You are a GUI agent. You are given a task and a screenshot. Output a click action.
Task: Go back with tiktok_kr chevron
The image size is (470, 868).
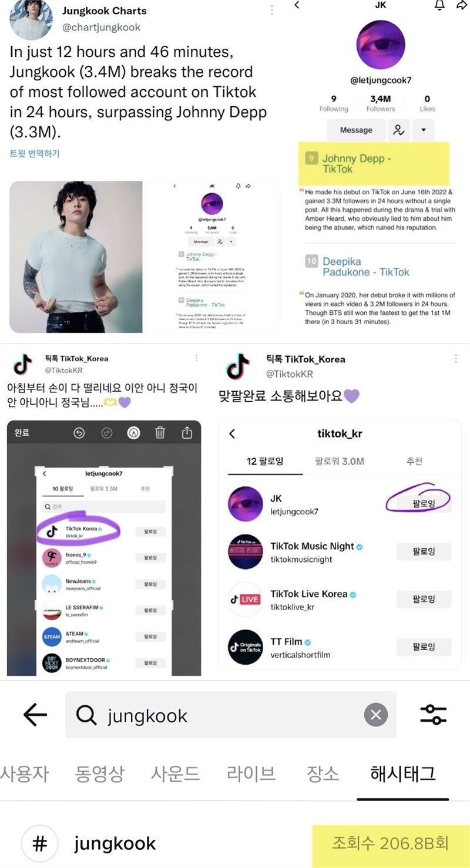232,433
